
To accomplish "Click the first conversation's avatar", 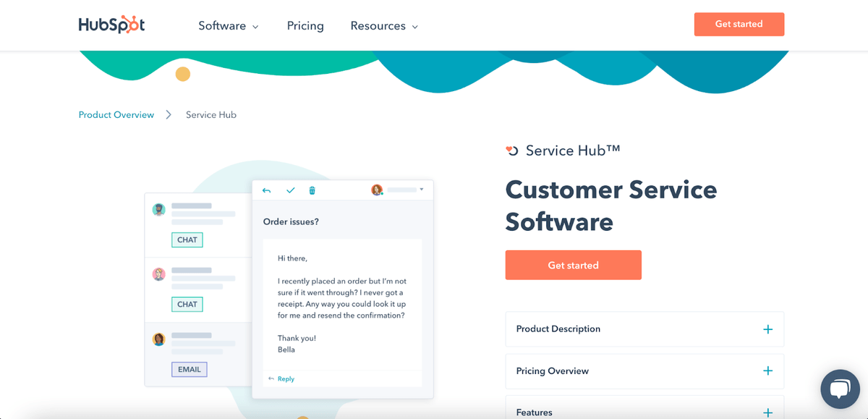I will click(159, 210).
